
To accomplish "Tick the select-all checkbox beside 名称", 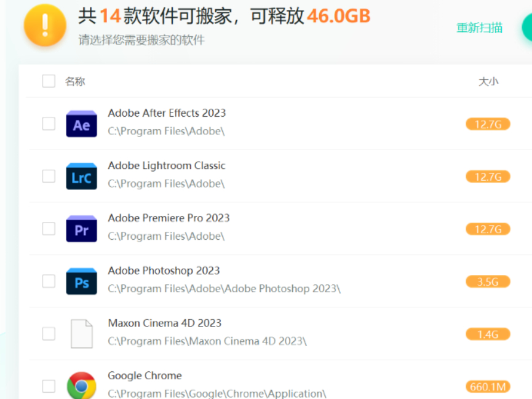I will tap(49, 81).
